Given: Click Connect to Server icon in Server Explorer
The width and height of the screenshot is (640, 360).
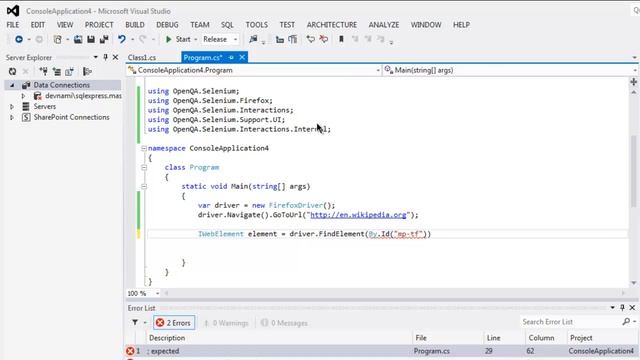Looking at the screenshot, I should pos(57,71).
